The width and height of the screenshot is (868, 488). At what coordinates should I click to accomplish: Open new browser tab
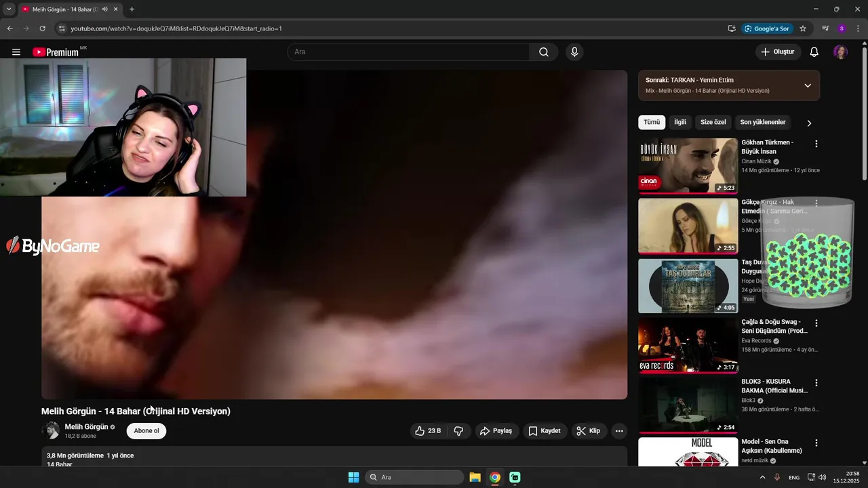click(x=132, y=9)
